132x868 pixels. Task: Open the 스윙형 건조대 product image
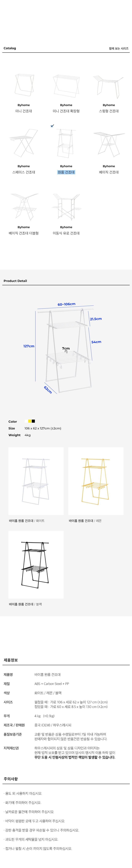click(108, 86)
